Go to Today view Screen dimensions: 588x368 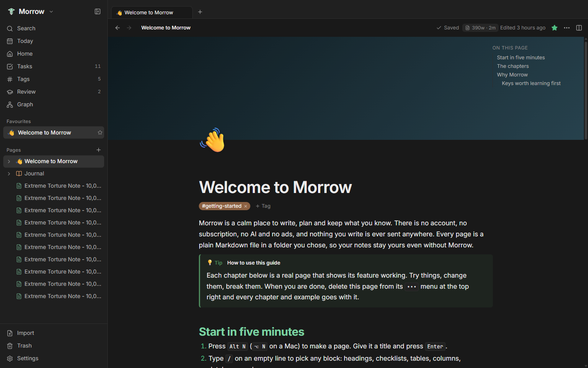point(53,41)
